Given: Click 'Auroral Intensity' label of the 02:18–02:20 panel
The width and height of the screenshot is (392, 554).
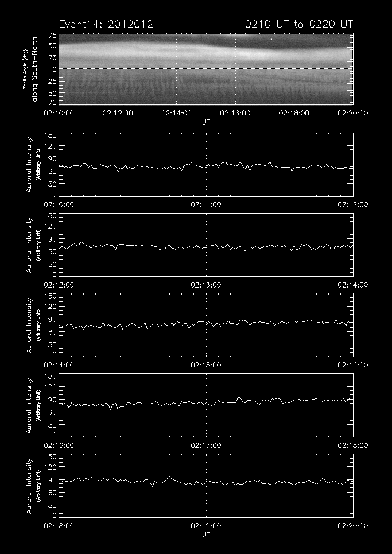Looking at the screenshot, I should pos(29,486).
